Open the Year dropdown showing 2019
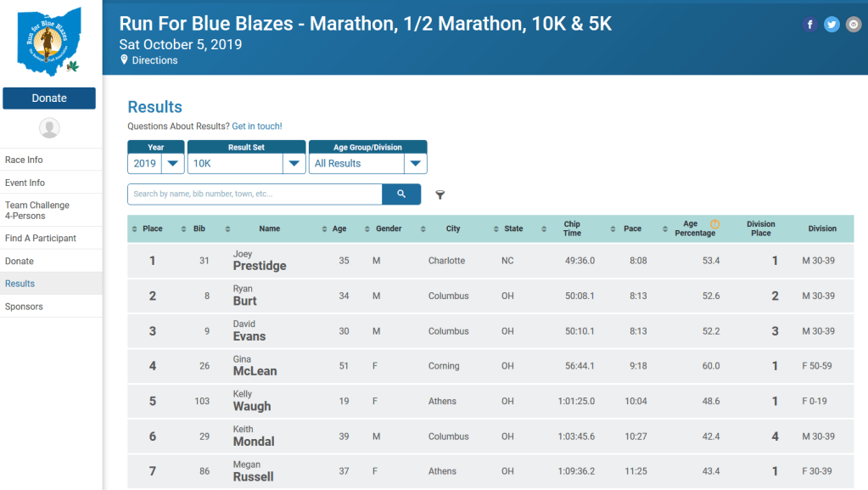 [156, 164]
